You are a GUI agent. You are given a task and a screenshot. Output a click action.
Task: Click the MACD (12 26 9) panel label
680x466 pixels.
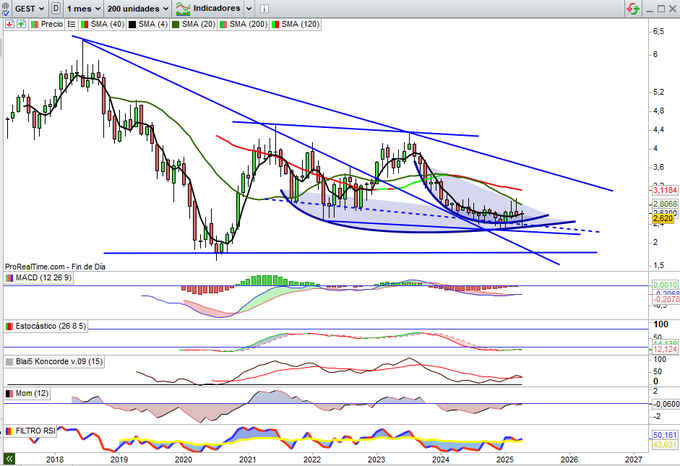tap(43, 277)
